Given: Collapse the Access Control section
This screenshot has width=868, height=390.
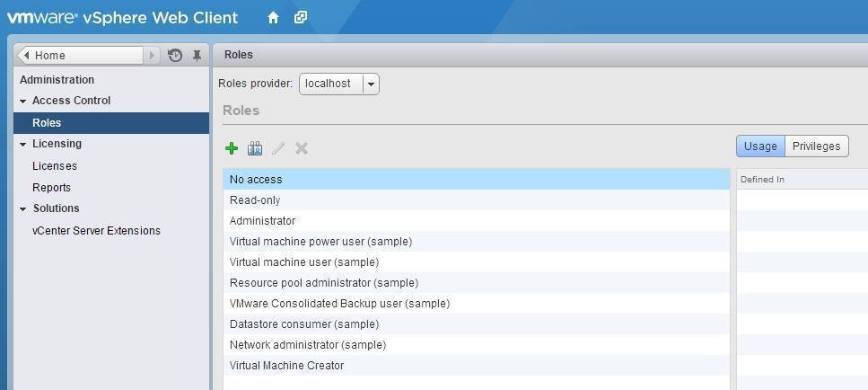Looking at the screenshot, I should [22, 102].
